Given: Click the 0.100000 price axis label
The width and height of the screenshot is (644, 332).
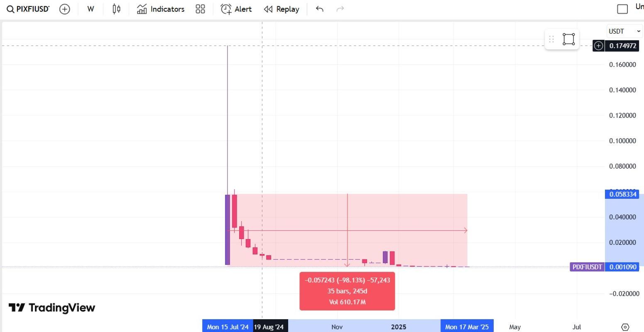Looking at the screenshot, I should (622, 141).
